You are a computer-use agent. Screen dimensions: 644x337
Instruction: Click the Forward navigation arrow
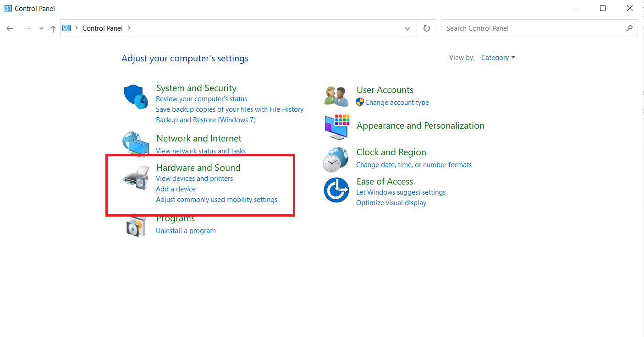tap(28, 28)
